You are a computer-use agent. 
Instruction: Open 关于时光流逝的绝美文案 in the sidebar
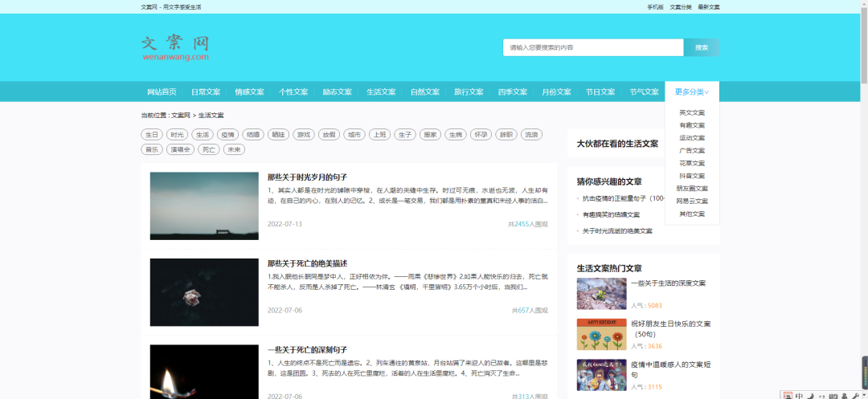[617, 231]
